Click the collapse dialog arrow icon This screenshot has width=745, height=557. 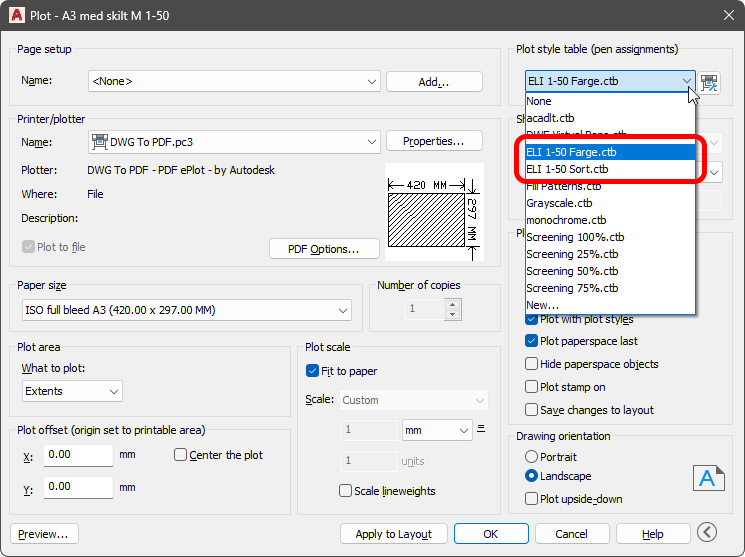pyautogui.click(x=708, y=533)
